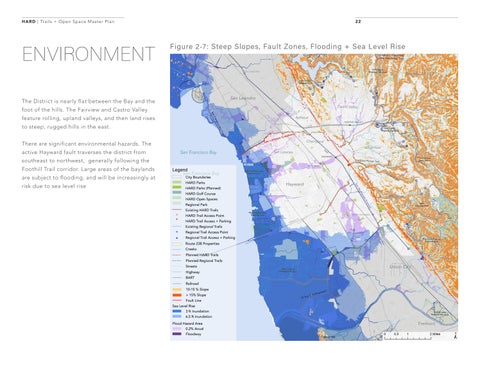Screen dimensions: 480x371
Task: Click the 'HARD | Trails + Open Space Master Plan' header
Action: click(x=68, y=21)
